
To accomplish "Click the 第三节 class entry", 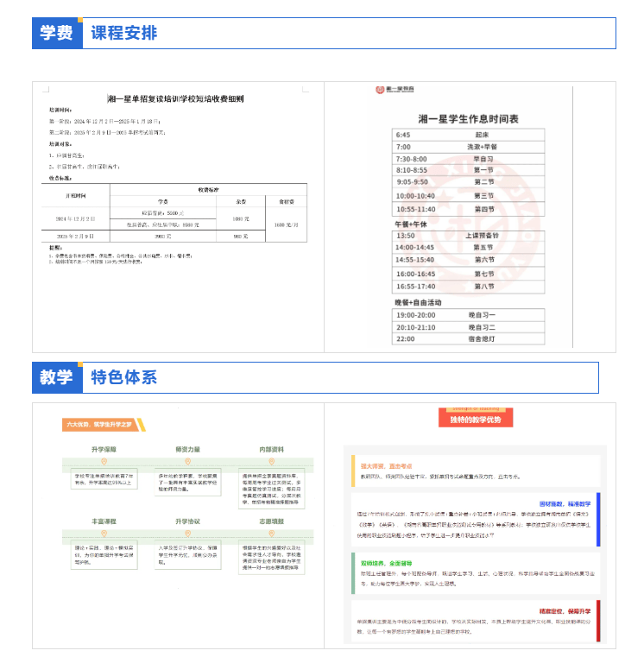I will pos(484,196).
